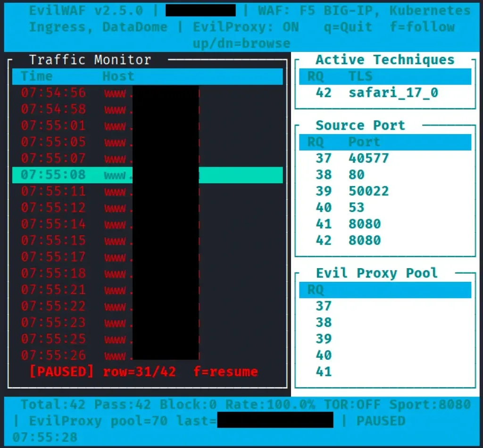Select the 07:54:58 traffic row
The width and height of the screenshot is (483, 448).
[147, 109]
